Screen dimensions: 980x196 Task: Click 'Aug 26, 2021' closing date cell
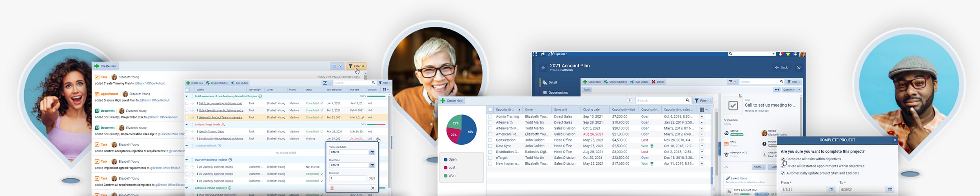593,134
